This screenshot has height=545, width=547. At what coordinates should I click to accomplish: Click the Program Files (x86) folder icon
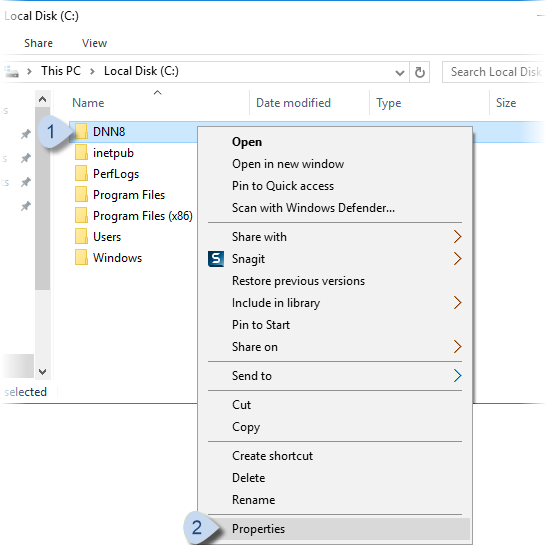[81, 215]
